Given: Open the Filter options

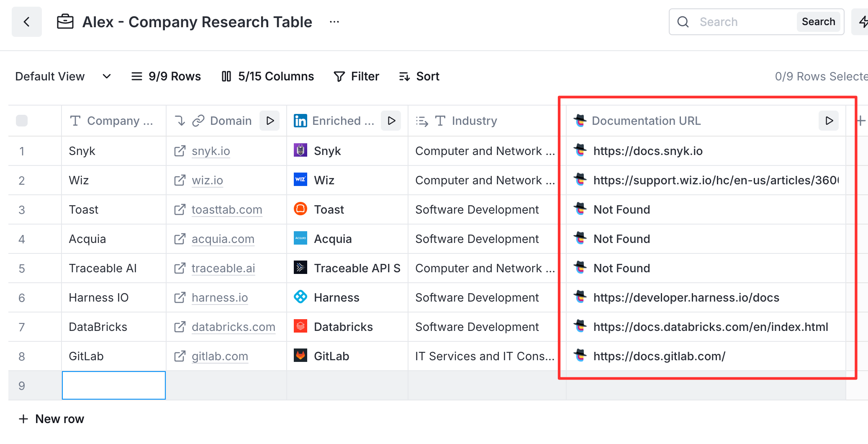Looking at the screenshot, I should tap(357, 76).
